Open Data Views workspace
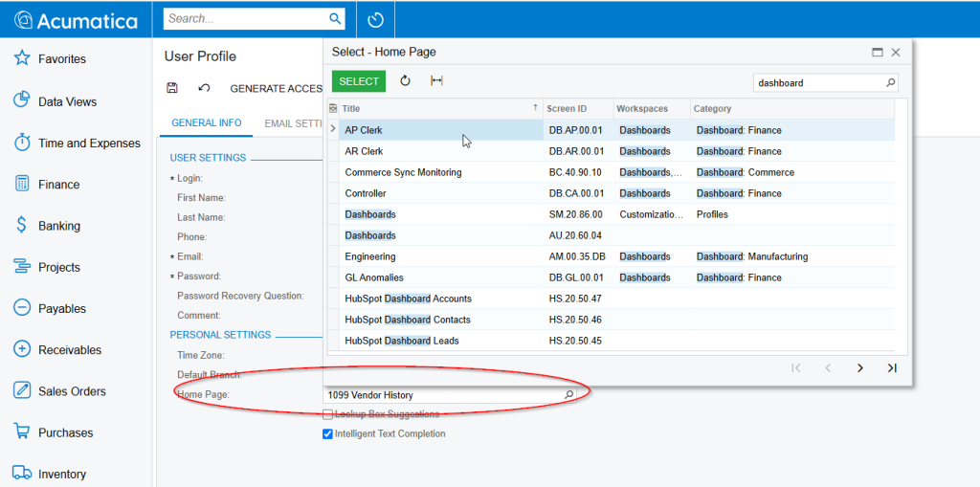 (55, 101)
